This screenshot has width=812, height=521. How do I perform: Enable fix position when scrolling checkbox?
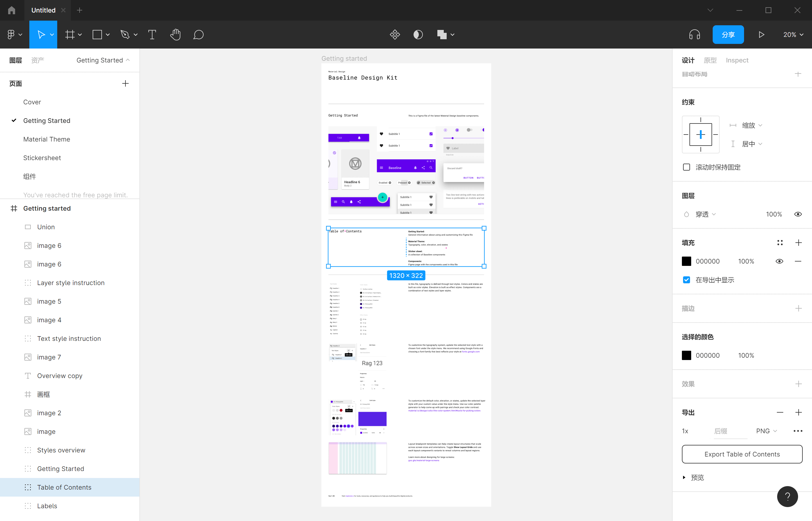coord(686,167)
